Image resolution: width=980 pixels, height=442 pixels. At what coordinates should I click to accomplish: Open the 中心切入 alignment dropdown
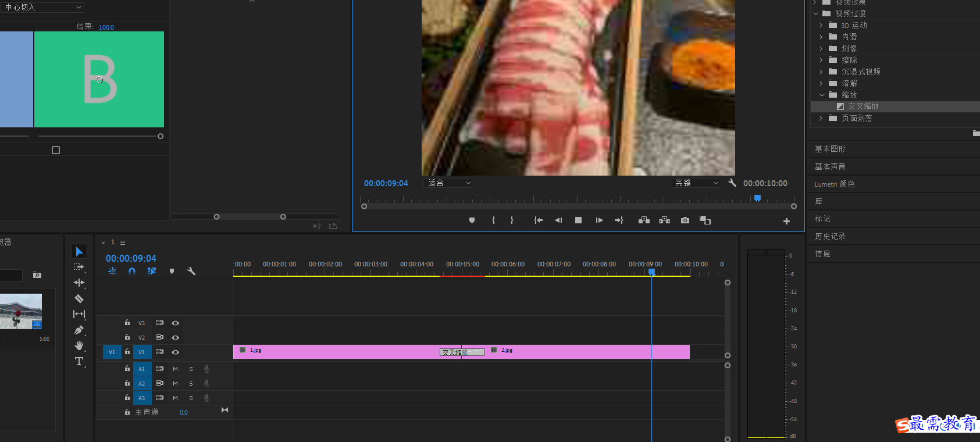point(44,8)
